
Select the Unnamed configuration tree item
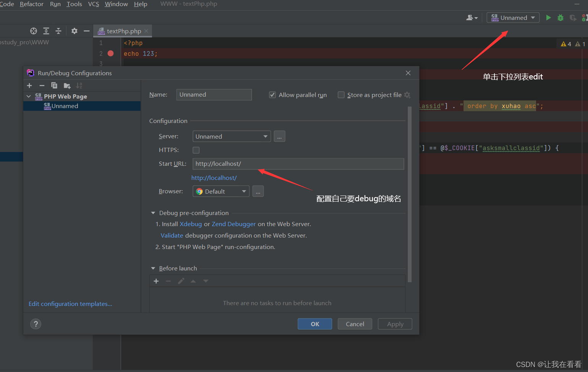[x=82, y=106]
